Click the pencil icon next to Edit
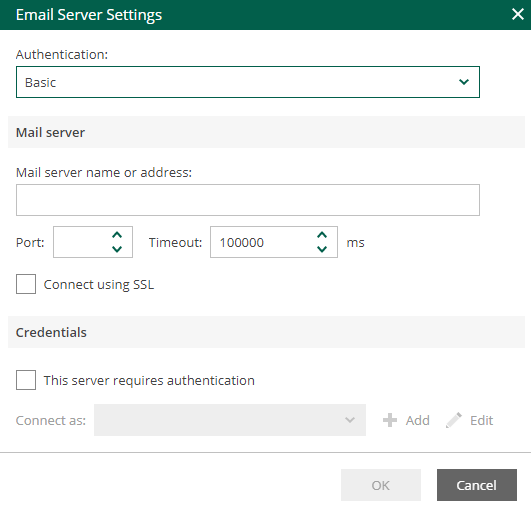Viewport: 531px width, 514px height. (x=454, y=420)
